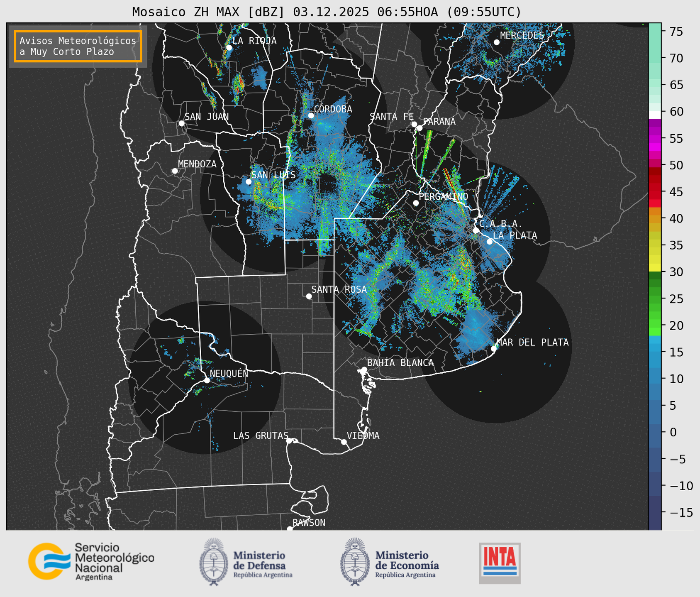
Task: Select the Santa Rosa city marker
Action: point(309,296)
